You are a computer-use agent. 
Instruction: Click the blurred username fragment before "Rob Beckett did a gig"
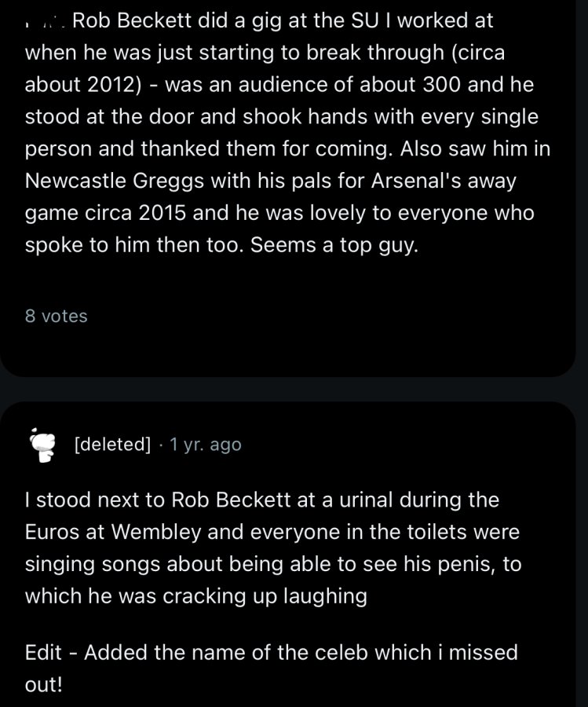[46, 22]
